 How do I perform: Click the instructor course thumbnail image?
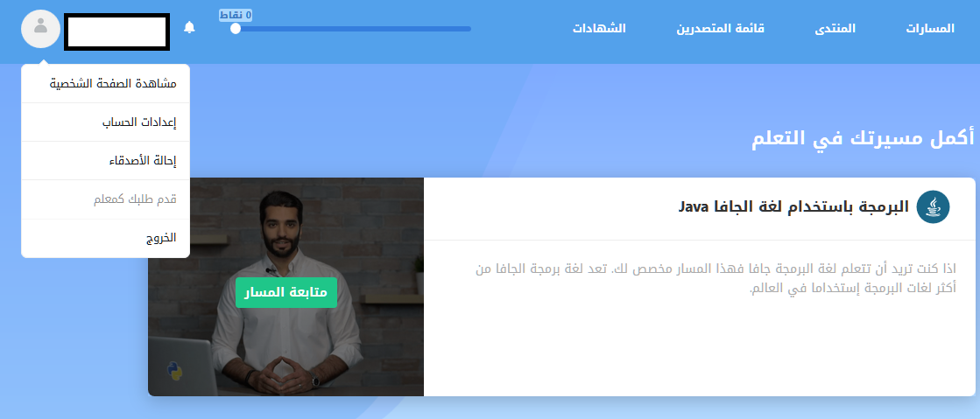286,287
